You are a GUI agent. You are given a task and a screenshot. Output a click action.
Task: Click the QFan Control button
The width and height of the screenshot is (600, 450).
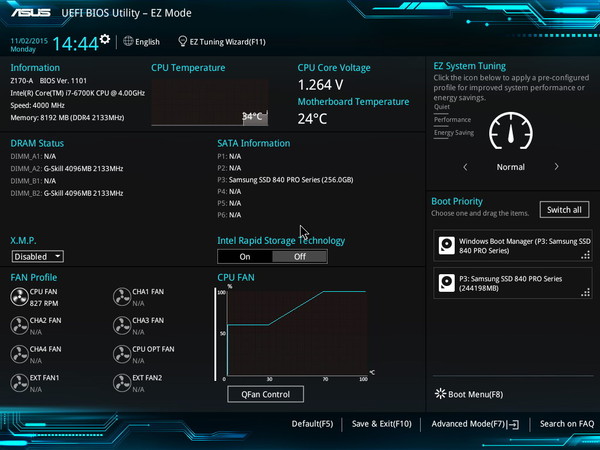[266, 394]
